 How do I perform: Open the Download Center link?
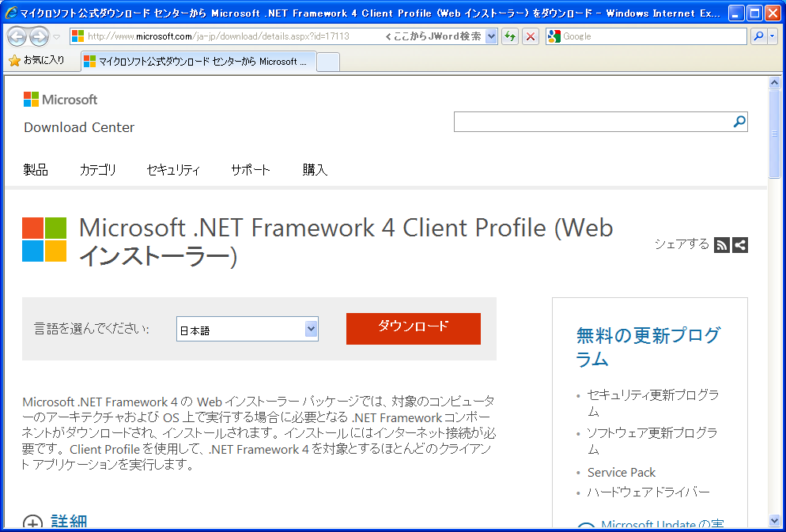point(79,127)
